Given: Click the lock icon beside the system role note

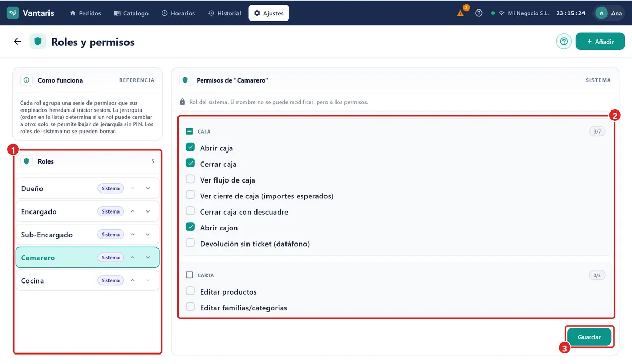Looking at the screenshot, I should coord(182,102).
